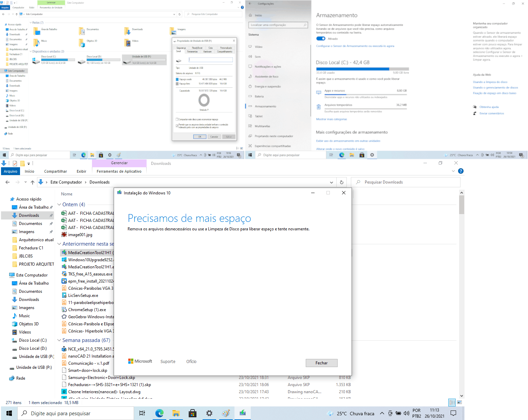Check 'Compactar este disco' in USB properties dialog
The image size is (528, 420).
pyautogui.click(x=177, y=119)
